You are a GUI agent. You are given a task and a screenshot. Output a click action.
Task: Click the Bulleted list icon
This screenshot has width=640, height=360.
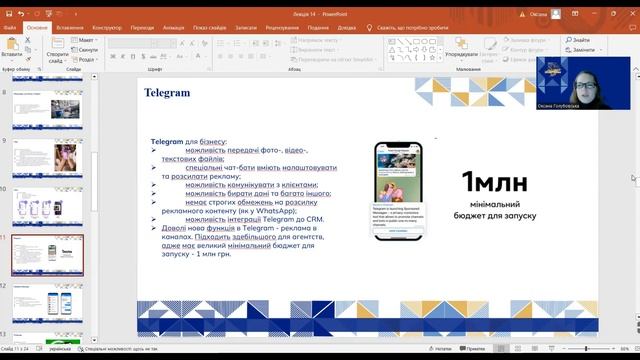[220, 43]
